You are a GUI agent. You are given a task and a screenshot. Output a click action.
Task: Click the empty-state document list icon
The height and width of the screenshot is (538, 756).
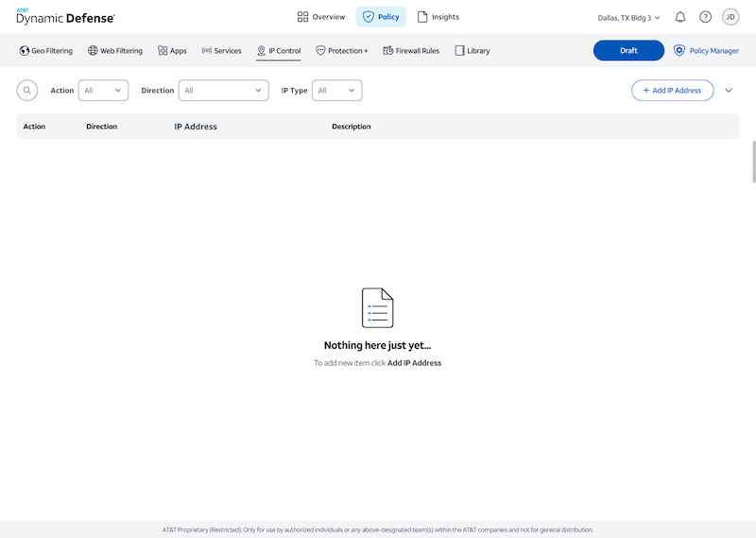377,308
